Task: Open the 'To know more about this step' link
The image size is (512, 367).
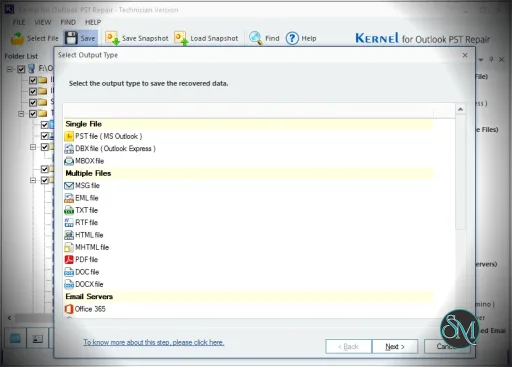Action: 154,342
